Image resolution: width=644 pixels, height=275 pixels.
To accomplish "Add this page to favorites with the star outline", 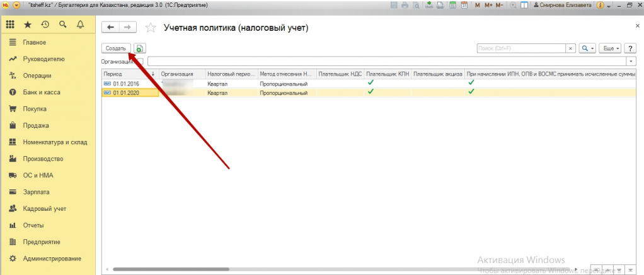I will click(150, 28).
